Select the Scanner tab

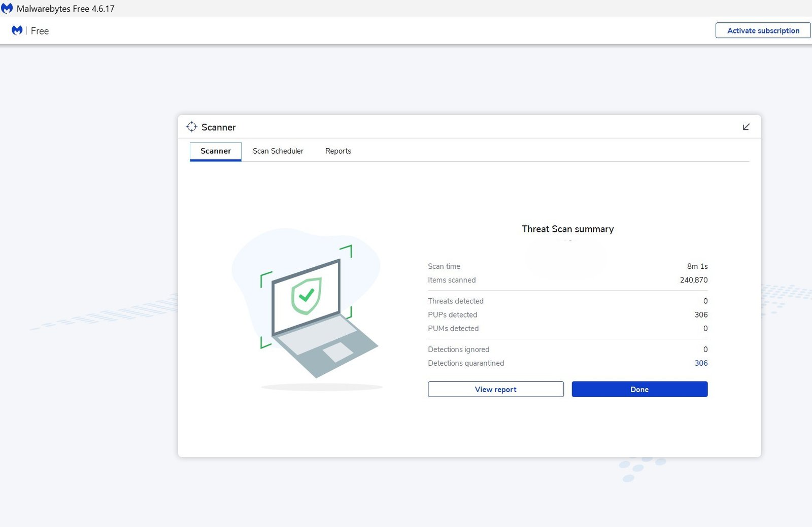click(216, 151)
